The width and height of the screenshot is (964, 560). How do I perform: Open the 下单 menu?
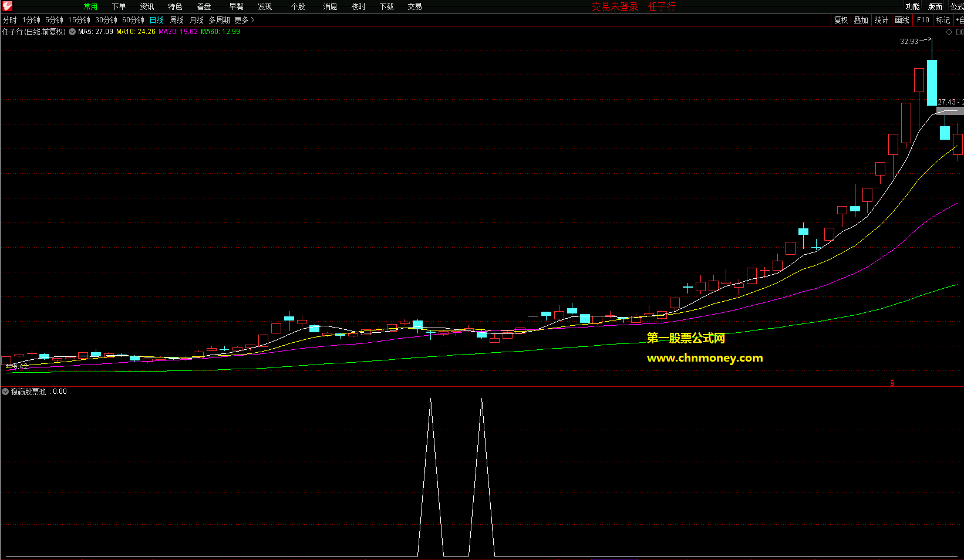119,6
